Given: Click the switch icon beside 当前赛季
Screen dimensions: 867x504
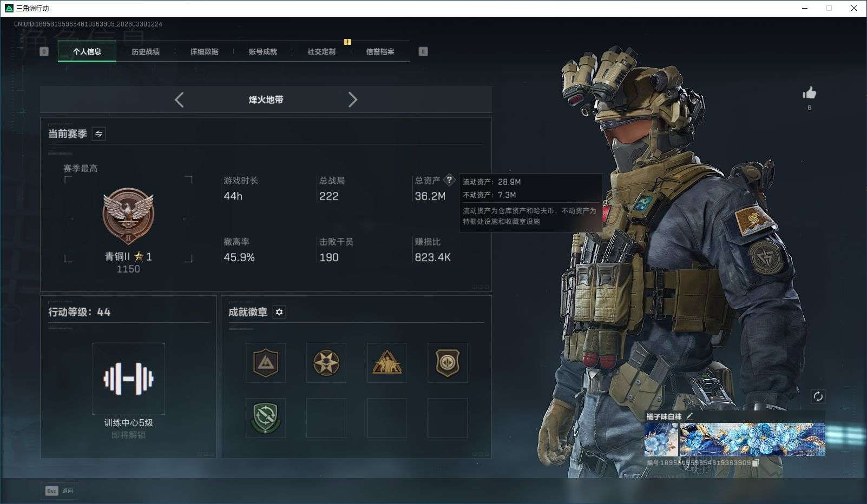Looking at the screenshot, I should point(98,134).
